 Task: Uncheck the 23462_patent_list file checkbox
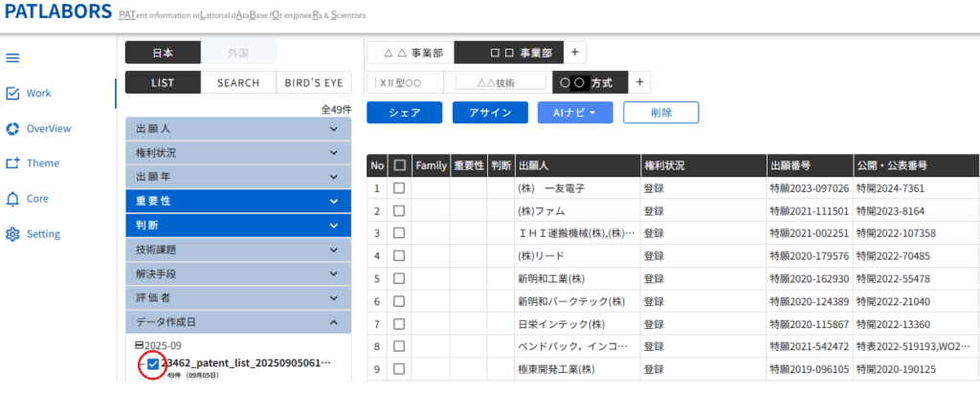(x=153, y=363)
